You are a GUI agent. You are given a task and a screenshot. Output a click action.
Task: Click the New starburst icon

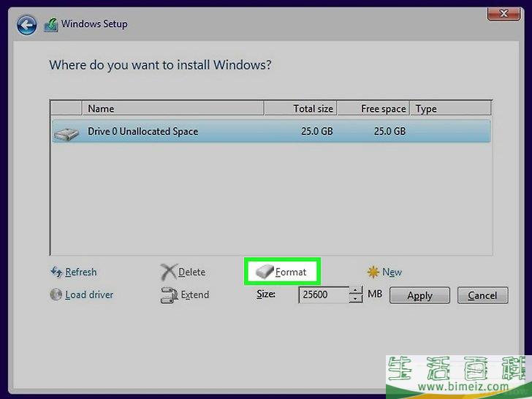[373, 272]
